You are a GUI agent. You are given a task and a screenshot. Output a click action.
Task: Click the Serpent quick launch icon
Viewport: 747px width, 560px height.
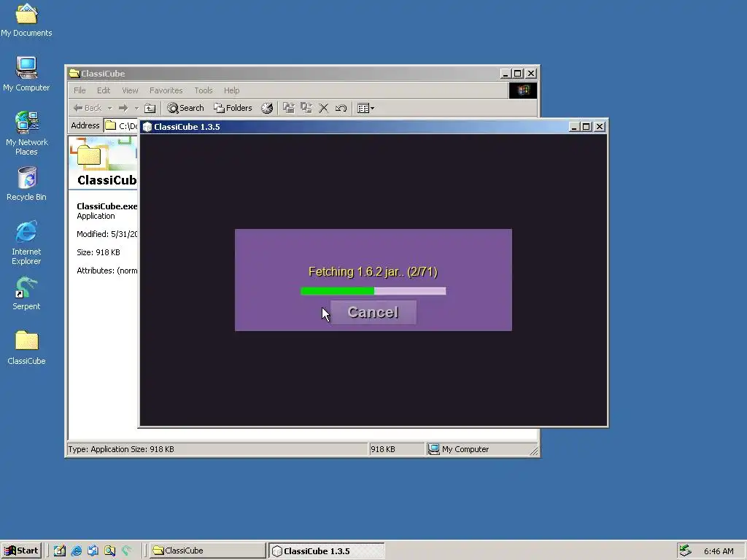tap(126, 551)
